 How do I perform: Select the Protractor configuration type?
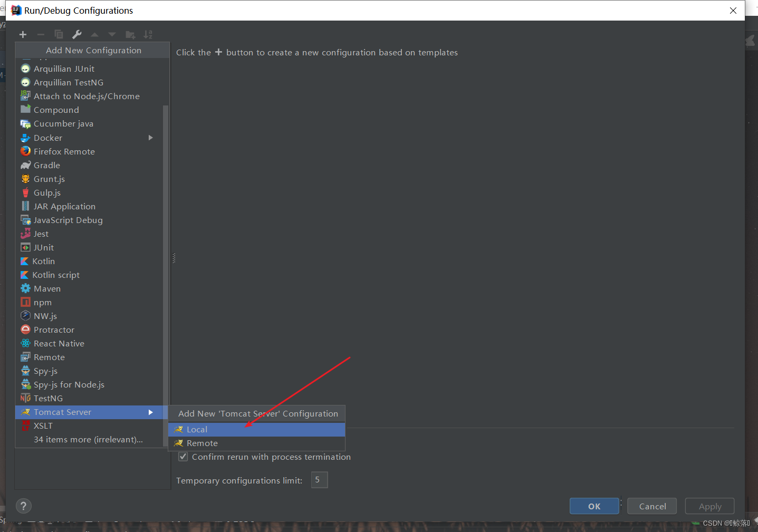pos(89,330)
